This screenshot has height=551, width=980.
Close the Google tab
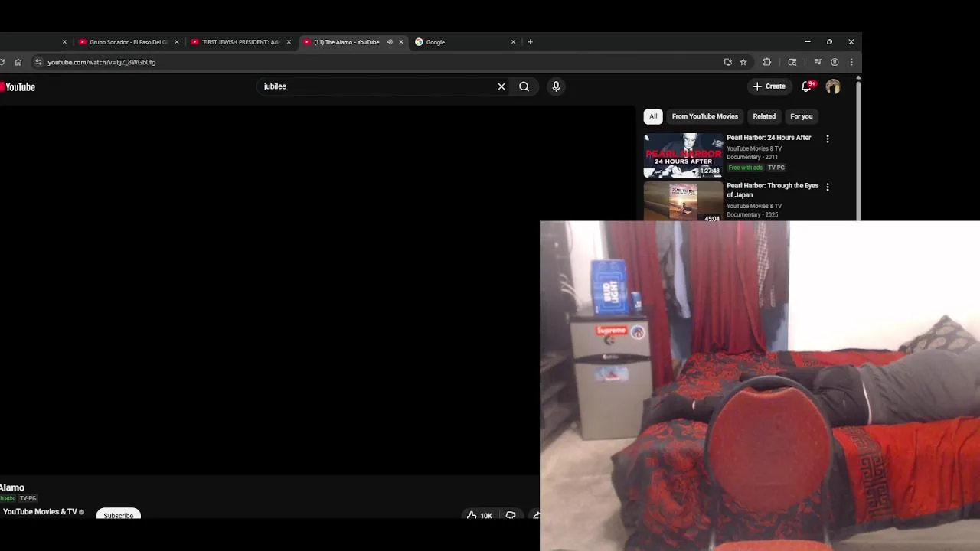click(513, 42)
